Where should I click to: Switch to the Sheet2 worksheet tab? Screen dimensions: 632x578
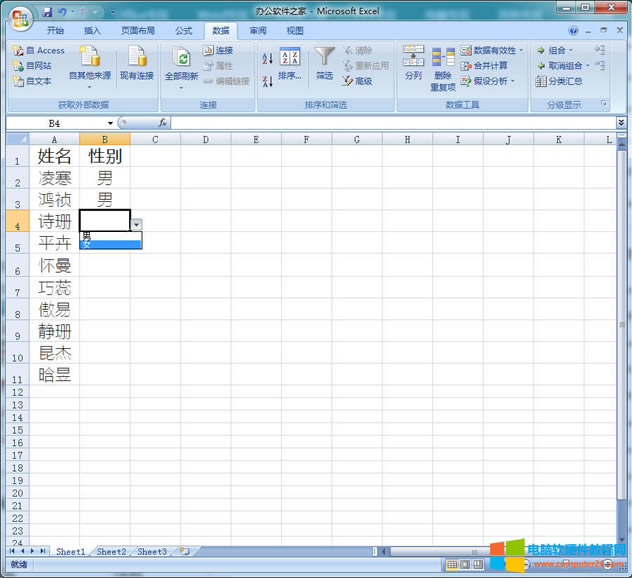point(111,552)
